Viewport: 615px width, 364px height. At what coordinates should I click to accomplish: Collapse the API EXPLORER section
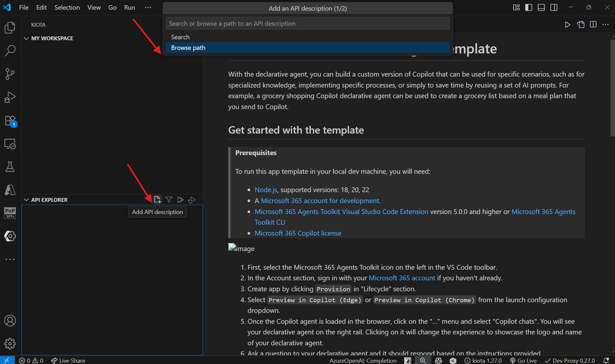click(x=26, y=200)
